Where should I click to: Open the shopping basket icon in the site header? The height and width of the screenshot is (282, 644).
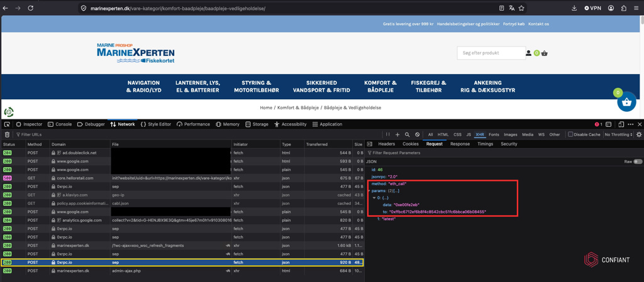point(545,53)
